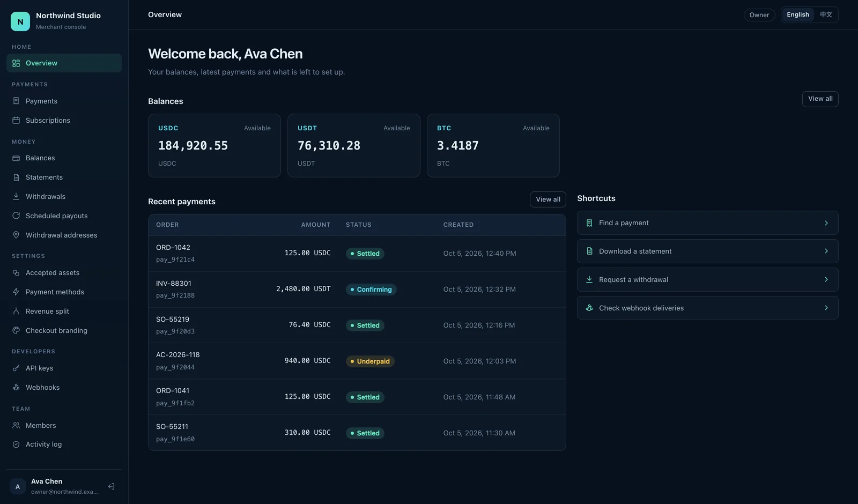858x504 pixels.
Task: Select payment ID pay_9f1e60
Action: pos(175,439)
